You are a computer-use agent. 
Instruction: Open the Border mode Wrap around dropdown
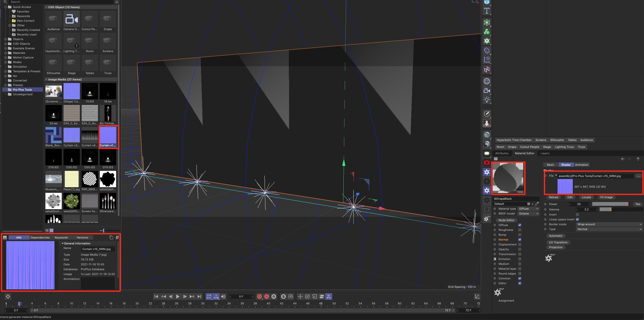coord(609,224)
